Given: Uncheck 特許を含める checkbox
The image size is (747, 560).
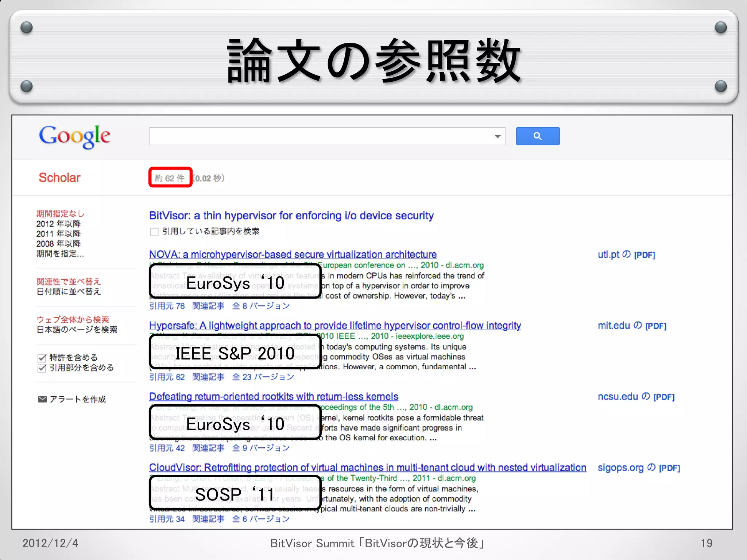Looking at the screenshot, I should (x=42, y=358).
